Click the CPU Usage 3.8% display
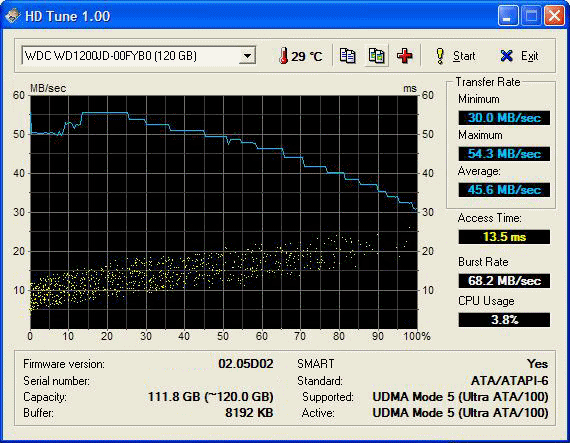 (504, 320)
